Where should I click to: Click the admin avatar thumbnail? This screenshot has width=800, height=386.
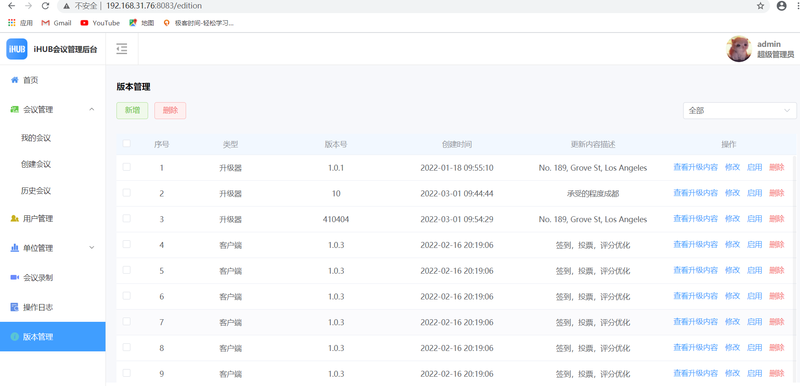point(739,49)
